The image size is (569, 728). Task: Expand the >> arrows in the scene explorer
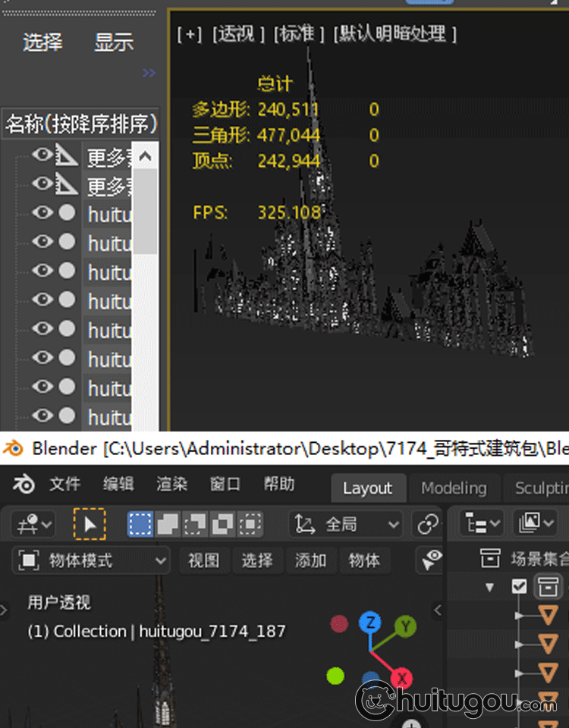click(x=149, y=73)
